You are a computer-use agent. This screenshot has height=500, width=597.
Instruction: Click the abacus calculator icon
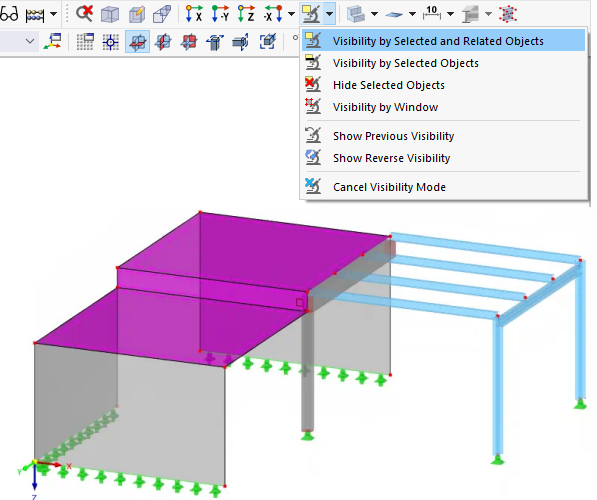click(35, 14)
